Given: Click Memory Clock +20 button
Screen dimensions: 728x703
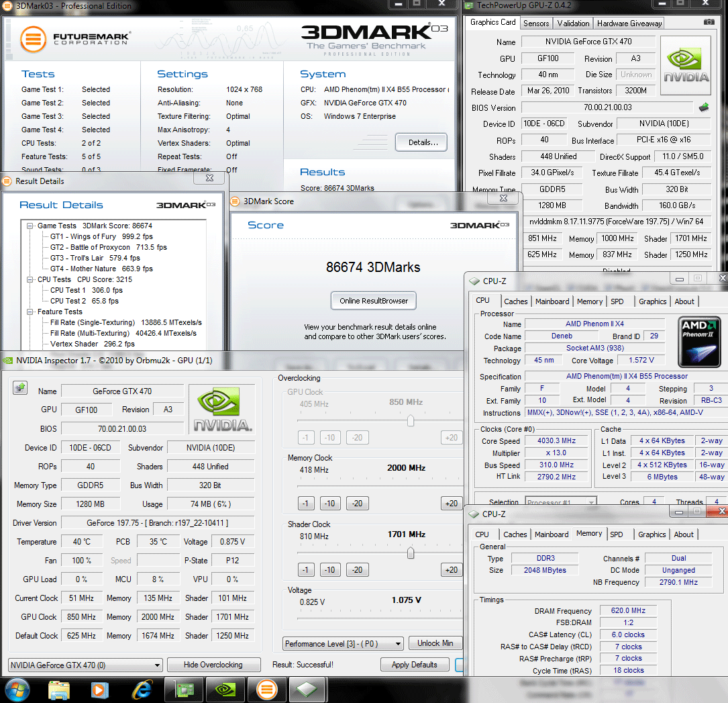Looking at the screenshot, I should [x=451, y=503].
